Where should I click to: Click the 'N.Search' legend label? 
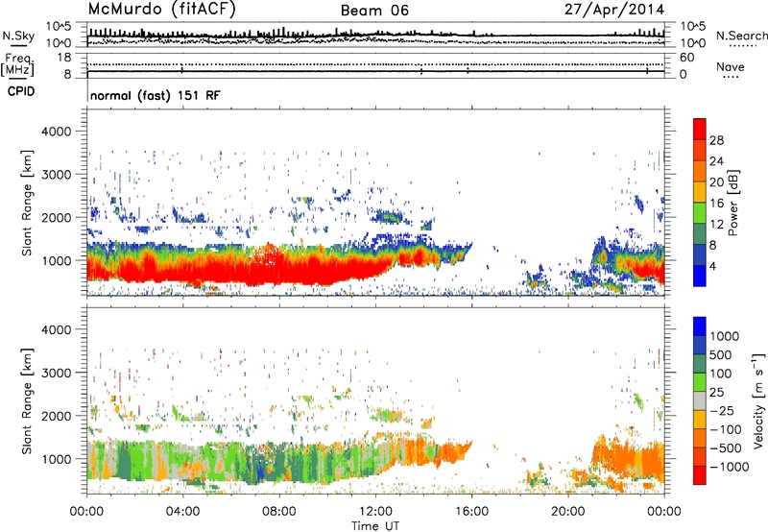click(741, 36)
